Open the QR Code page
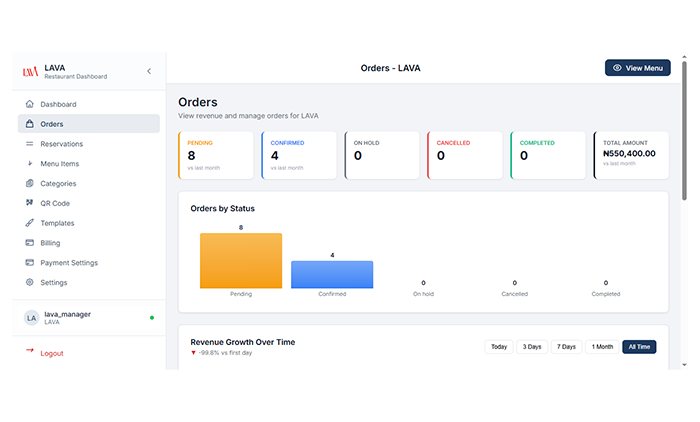This screenshot has height=422, width=700. 89,203
